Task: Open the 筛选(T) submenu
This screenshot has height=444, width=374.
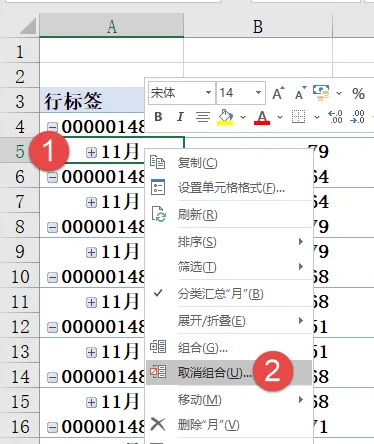Action: tap(229, 267)
